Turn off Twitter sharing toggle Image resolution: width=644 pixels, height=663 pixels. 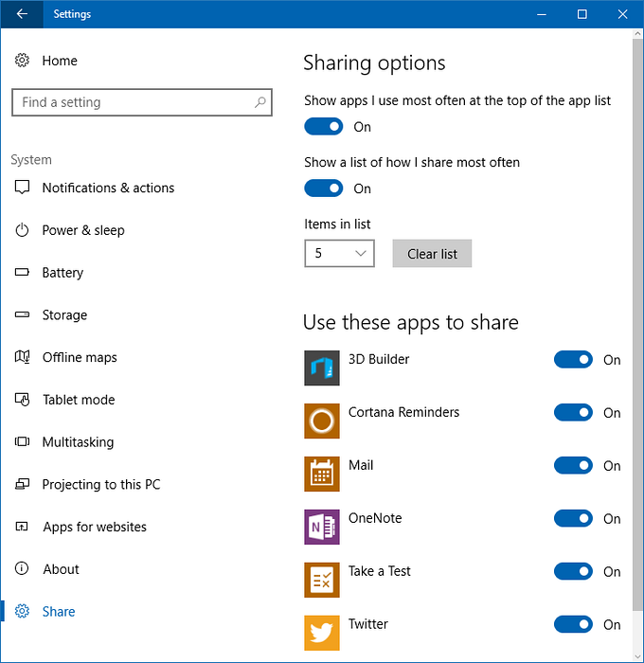click(x=573, y=625)
